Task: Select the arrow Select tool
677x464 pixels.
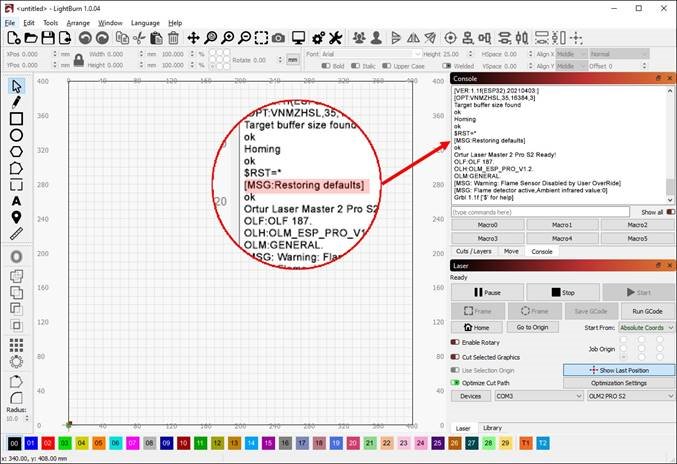Action: click(x=16, y=86)
